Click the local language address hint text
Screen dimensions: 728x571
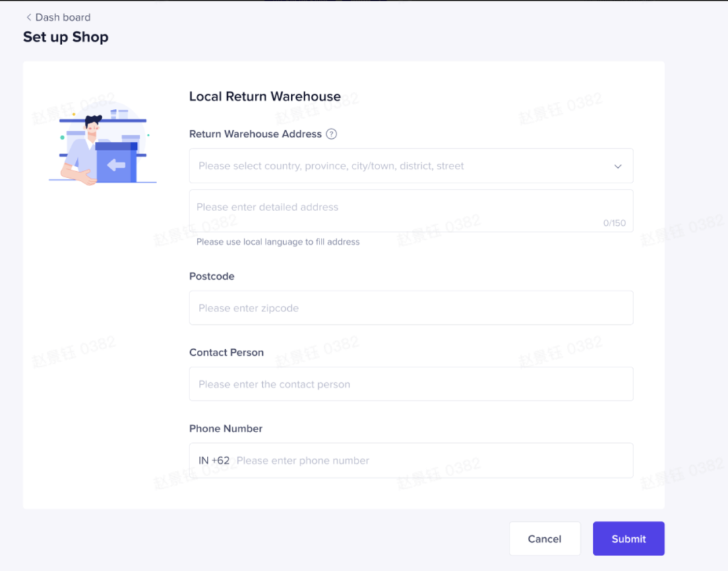click(278, 242)
